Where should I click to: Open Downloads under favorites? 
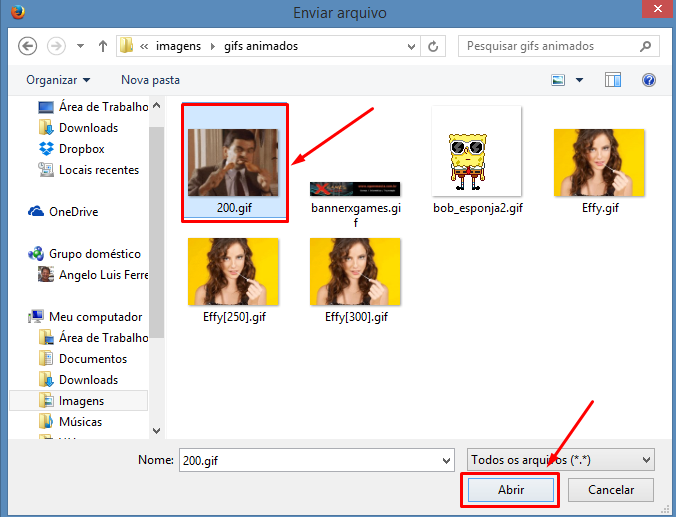78,128
